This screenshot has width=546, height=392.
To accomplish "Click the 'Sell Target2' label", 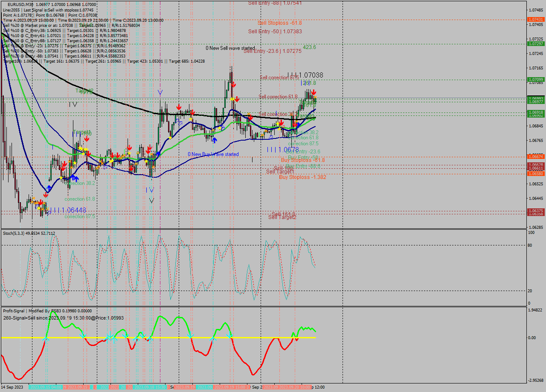I will coord(282,217).
